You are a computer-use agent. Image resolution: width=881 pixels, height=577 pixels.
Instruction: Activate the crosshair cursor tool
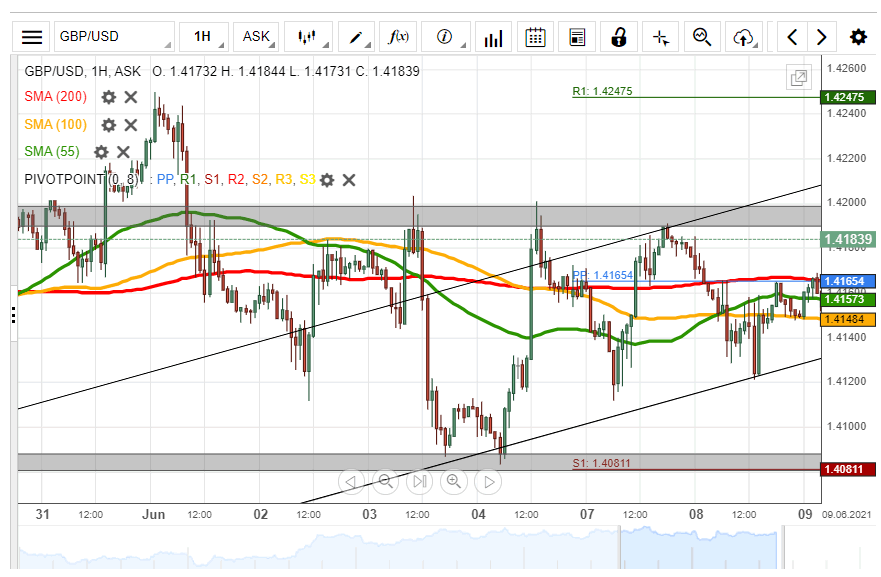point(660,37)
